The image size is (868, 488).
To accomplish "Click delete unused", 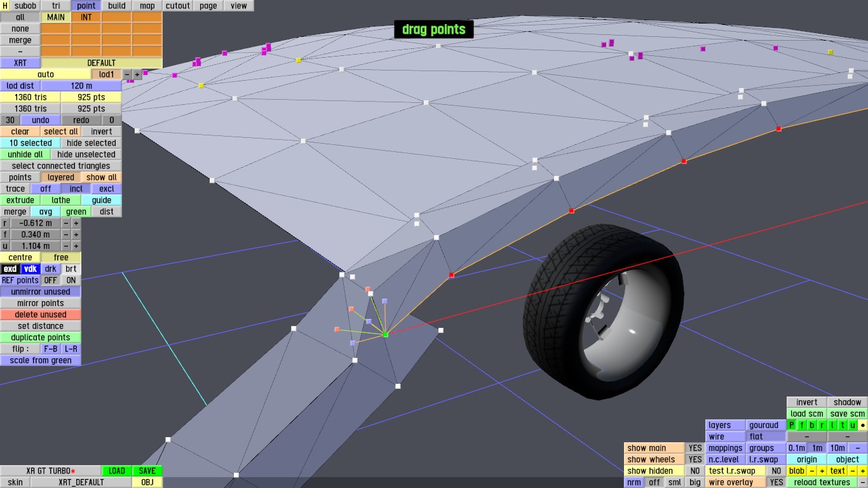I will (x=41, y=315).
